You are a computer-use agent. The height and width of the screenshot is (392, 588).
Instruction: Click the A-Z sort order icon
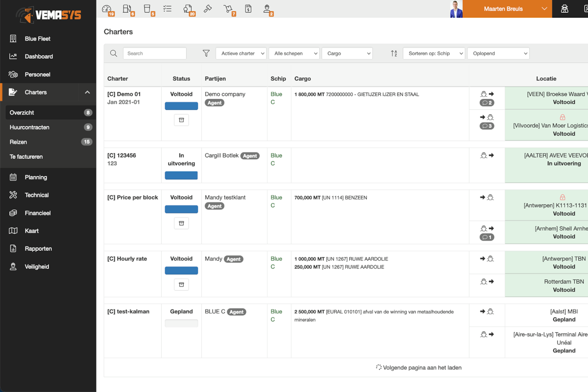394,53
